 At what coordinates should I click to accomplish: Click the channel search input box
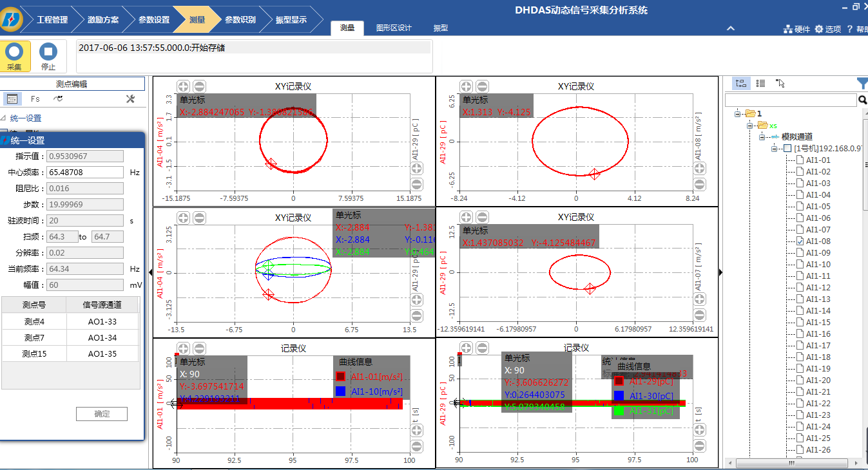click(x=791, y=100)
